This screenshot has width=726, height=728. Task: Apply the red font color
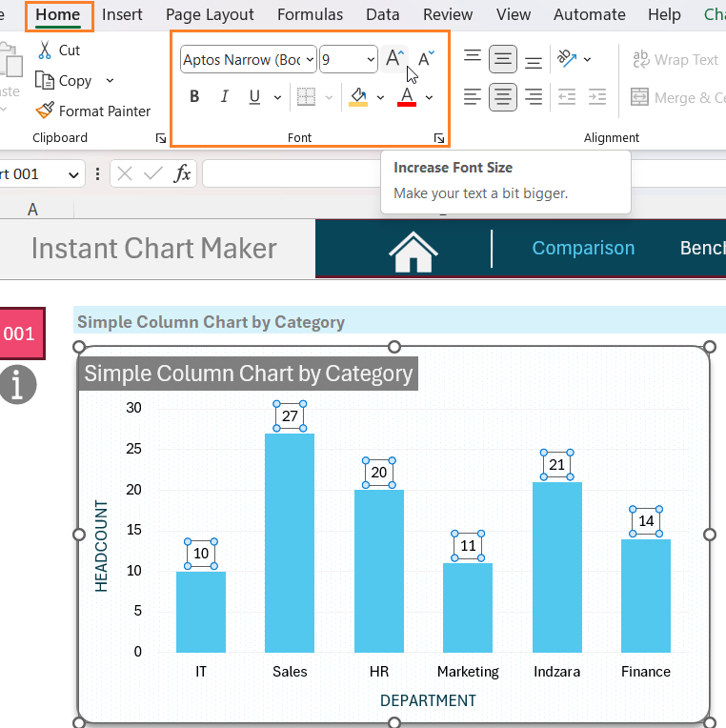coord(407,96)
